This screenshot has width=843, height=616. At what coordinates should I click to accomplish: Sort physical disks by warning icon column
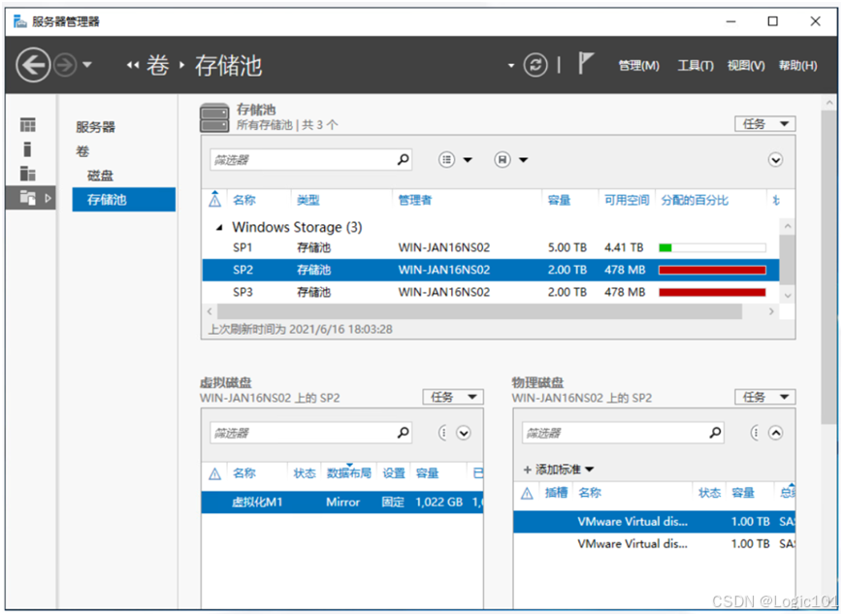[x=527, y=493]
